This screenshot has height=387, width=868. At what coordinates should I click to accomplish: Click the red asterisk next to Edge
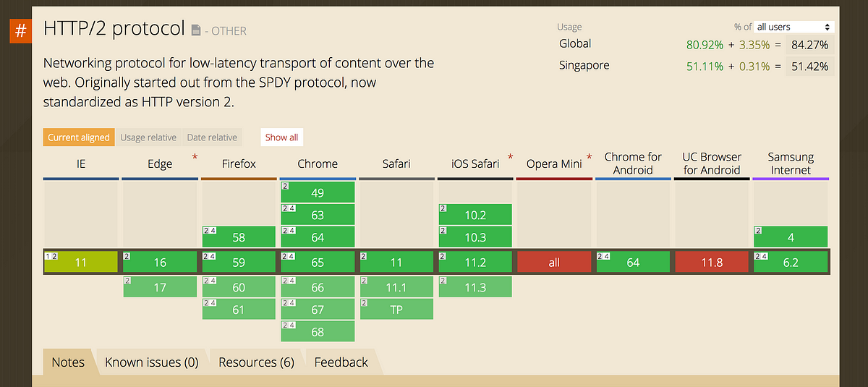pos(194,157)
